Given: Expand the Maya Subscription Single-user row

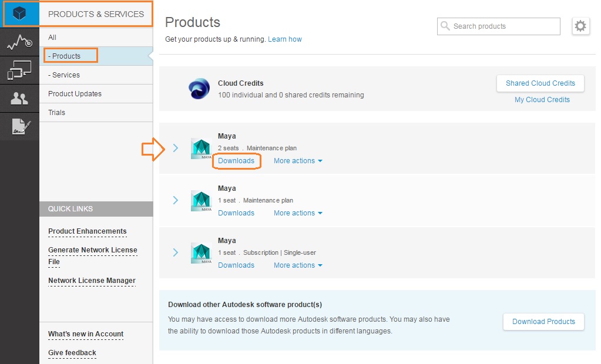Looking at the screenshot, I should pyautogui.click(x=176, y=252).
